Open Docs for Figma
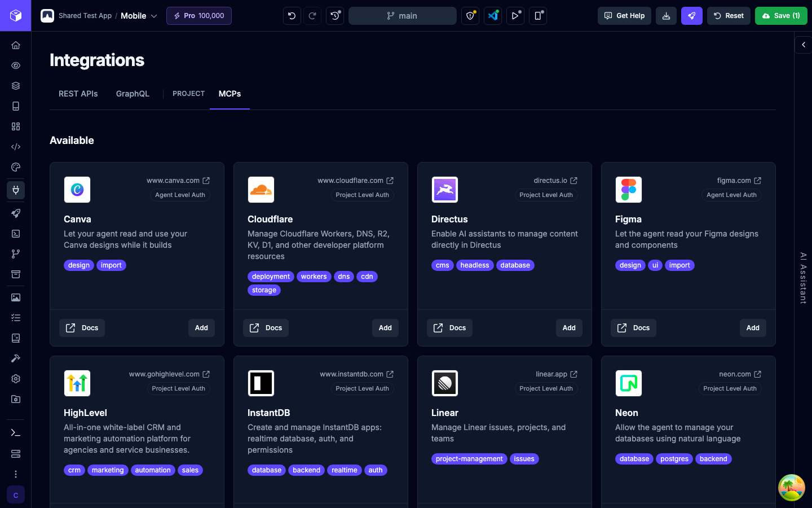This screenshot has height=508, width=812. (633, 328)
